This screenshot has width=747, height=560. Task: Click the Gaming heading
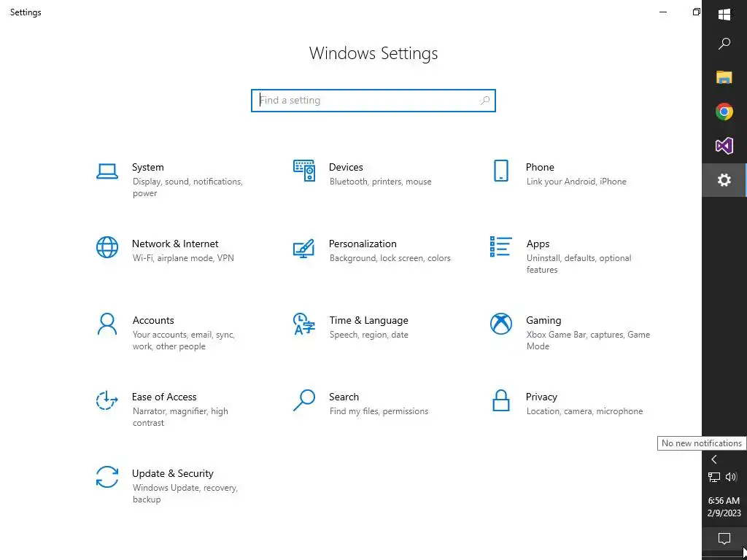[543, 321]
